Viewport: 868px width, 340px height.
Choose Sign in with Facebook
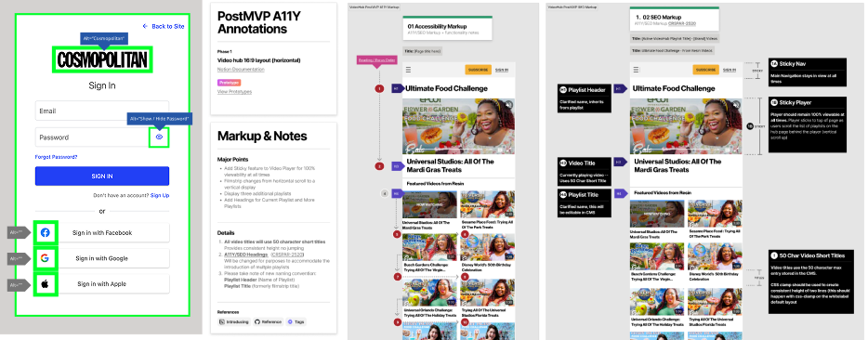pyautogui.click(x=102, y=232)
